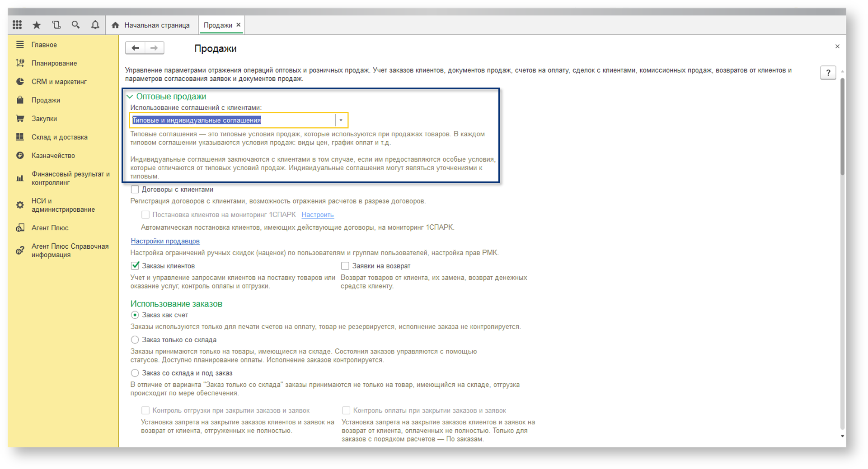Uncheck Заказы клиентов checkbox

[135, 266]
